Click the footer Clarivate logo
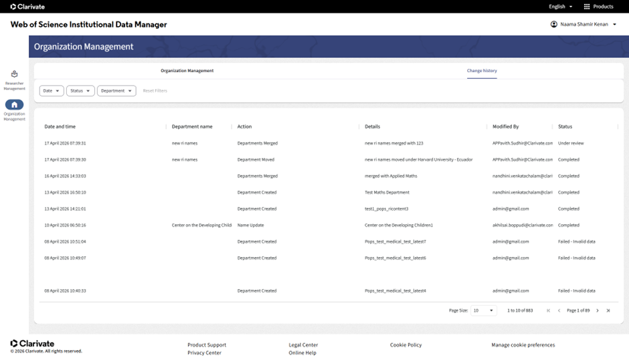This screenshot has height=364, width=629. point(32,343)
